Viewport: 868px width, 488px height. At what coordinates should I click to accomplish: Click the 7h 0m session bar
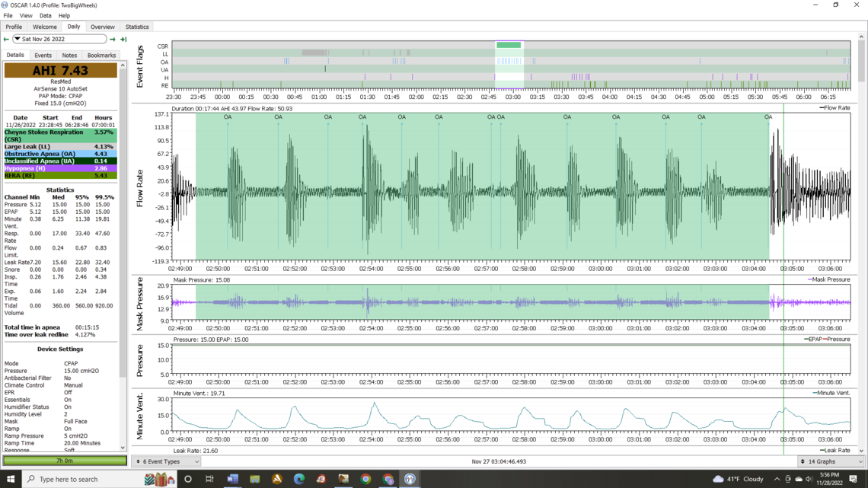(x=65, y=461)
